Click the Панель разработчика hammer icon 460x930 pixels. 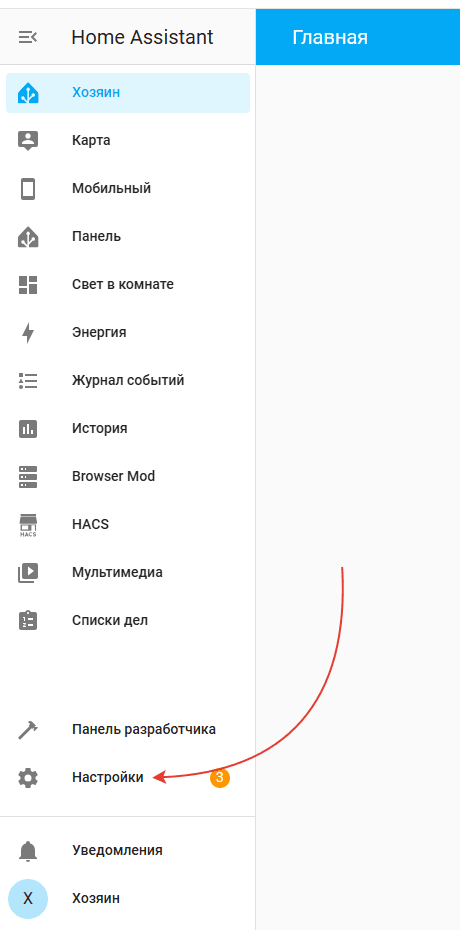click(x=28, y=730)
